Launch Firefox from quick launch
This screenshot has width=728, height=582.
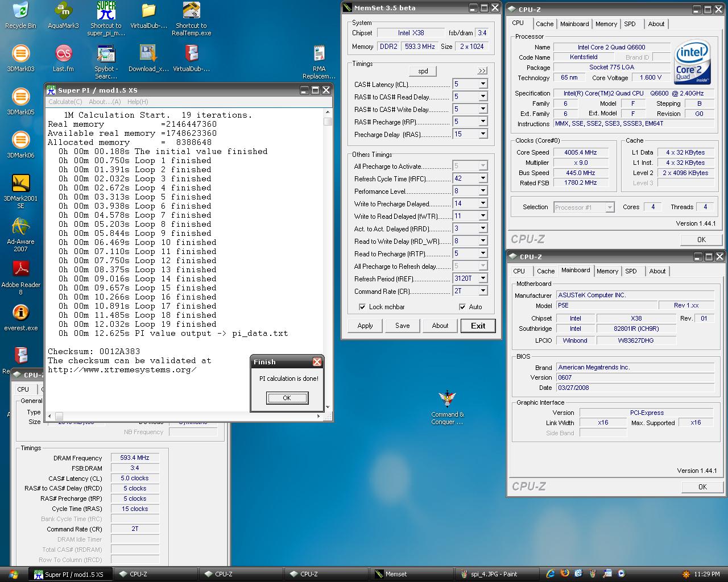(565, 574)
